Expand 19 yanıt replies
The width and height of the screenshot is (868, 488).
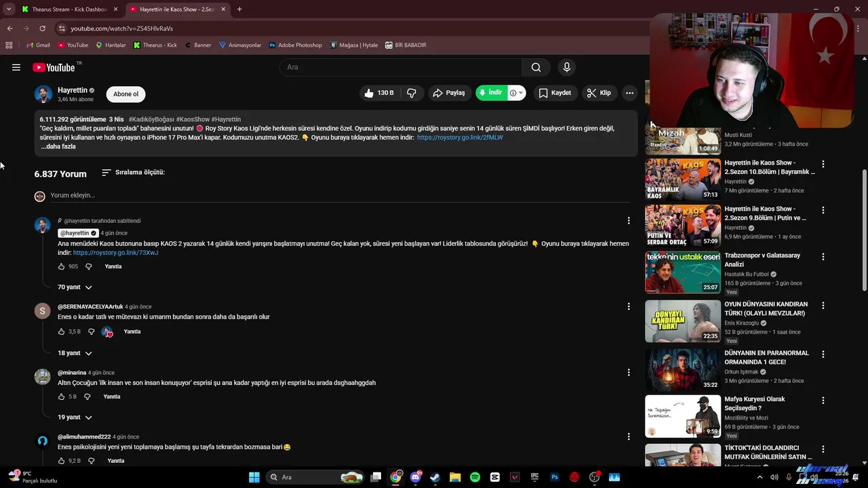coord(75,418)
